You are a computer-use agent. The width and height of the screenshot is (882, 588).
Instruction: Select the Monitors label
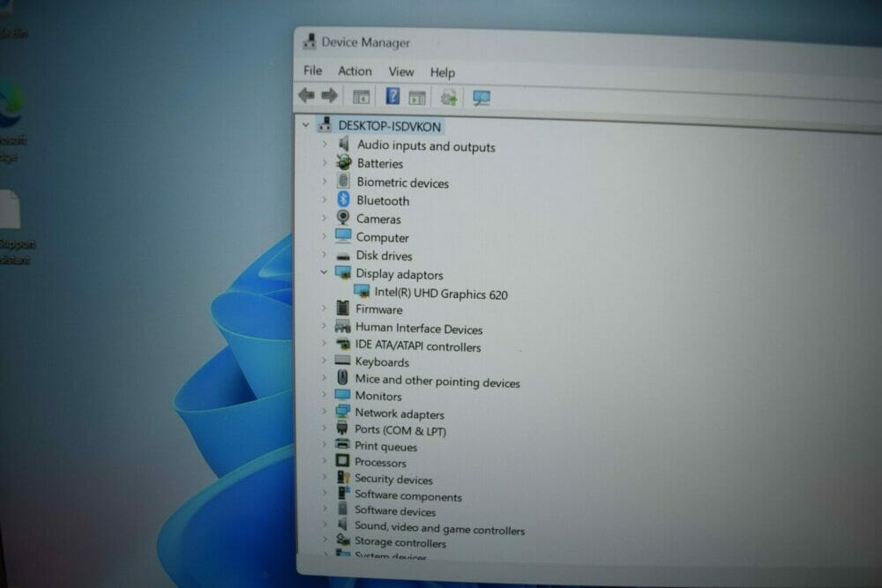(x=378, y=396)
